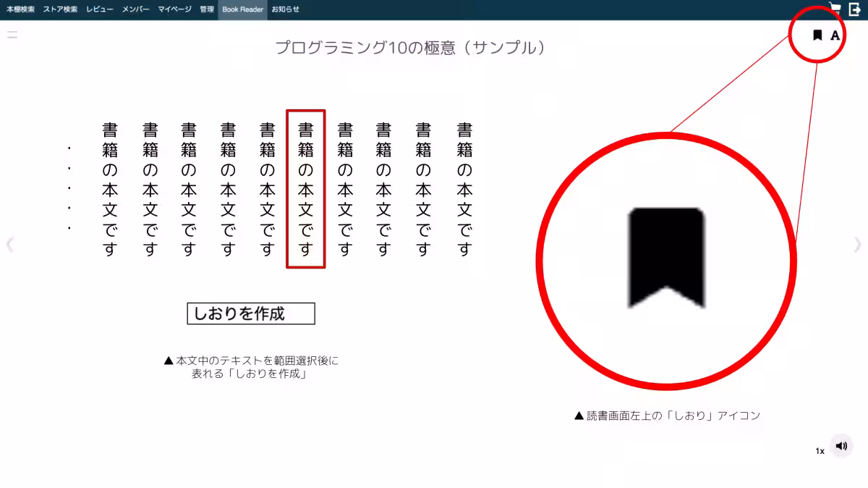This screenshot has width=868, height=488.
Task: Expand the side panel via the hamburger icon
Action: point(12,34)
